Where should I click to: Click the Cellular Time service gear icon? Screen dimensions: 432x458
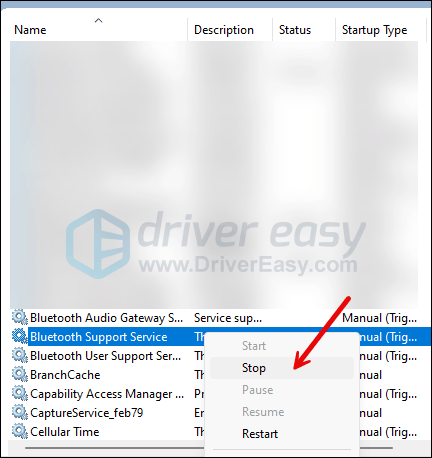20,431
